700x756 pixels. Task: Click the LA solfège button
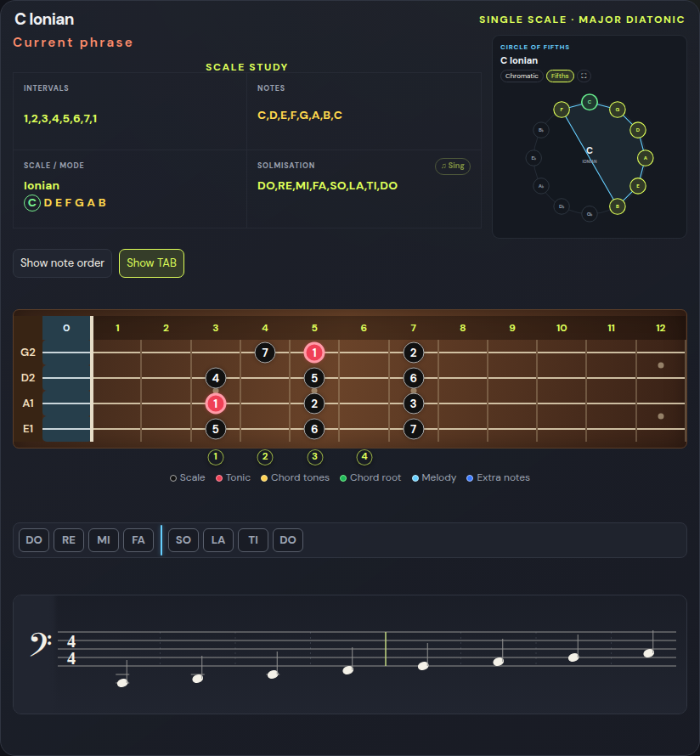click(218, 540)
